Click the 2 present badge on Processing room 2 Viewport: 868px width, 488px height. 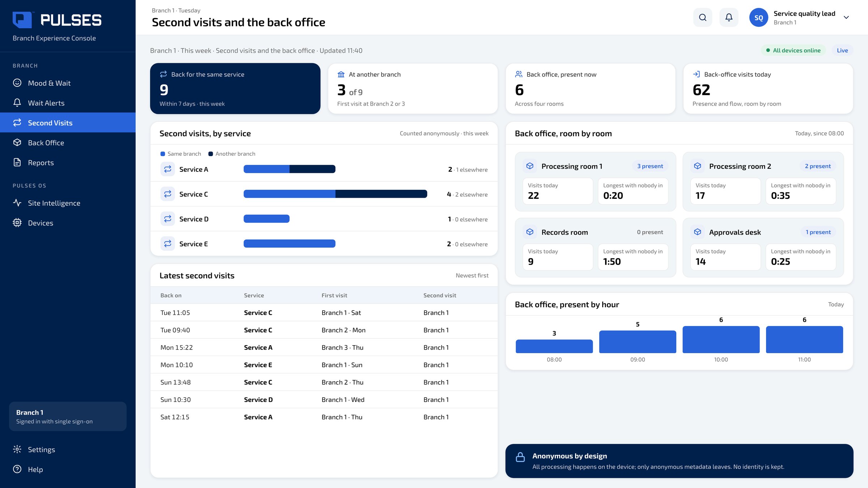point(818,166)
